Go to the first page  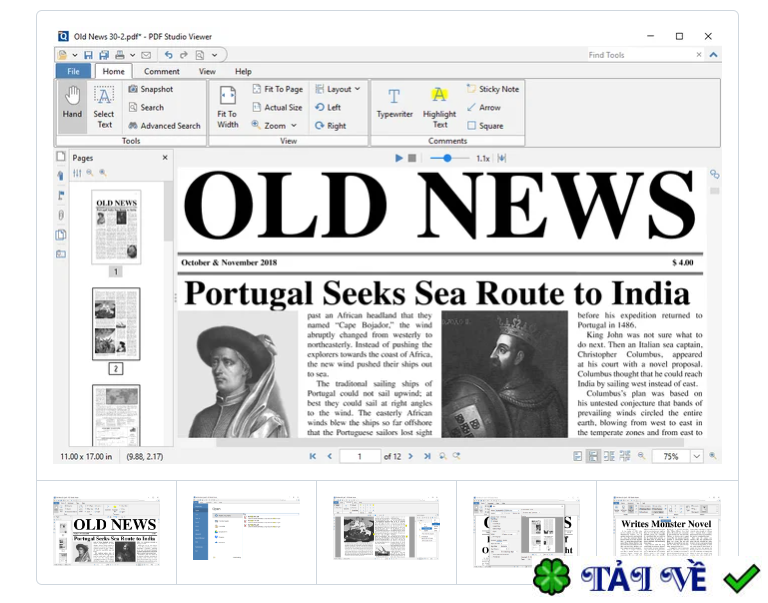(x=313, y=456)
